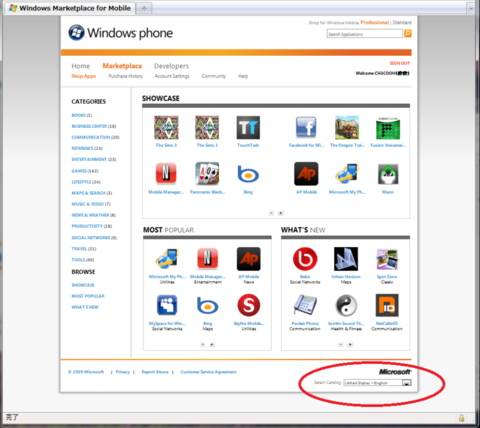Open yin-yang Soothe Sound icon
The width and height of the screenshot is (480, 428).
click(x=346, y=305)
